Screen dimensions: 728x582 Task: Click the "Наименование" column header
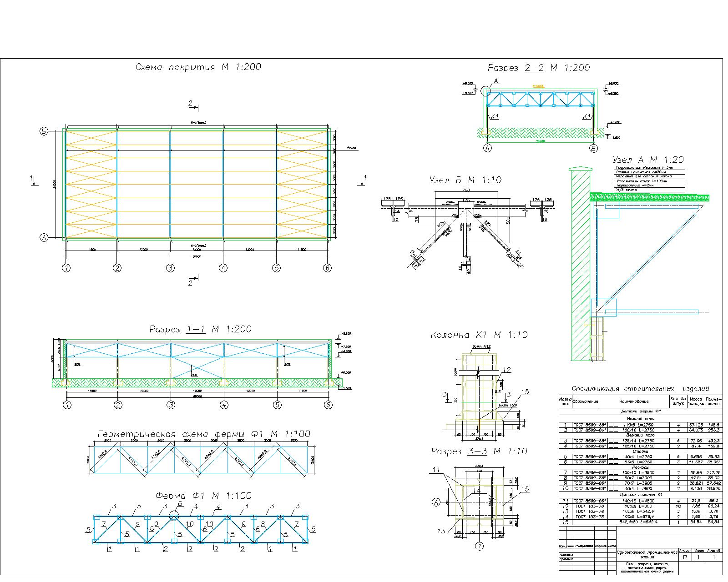click(634, 401)
